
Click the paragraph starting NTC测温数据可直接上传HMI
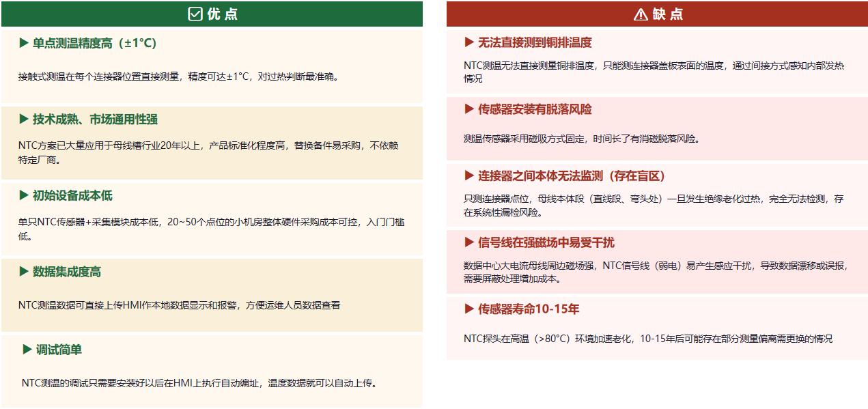click(180, 305)
